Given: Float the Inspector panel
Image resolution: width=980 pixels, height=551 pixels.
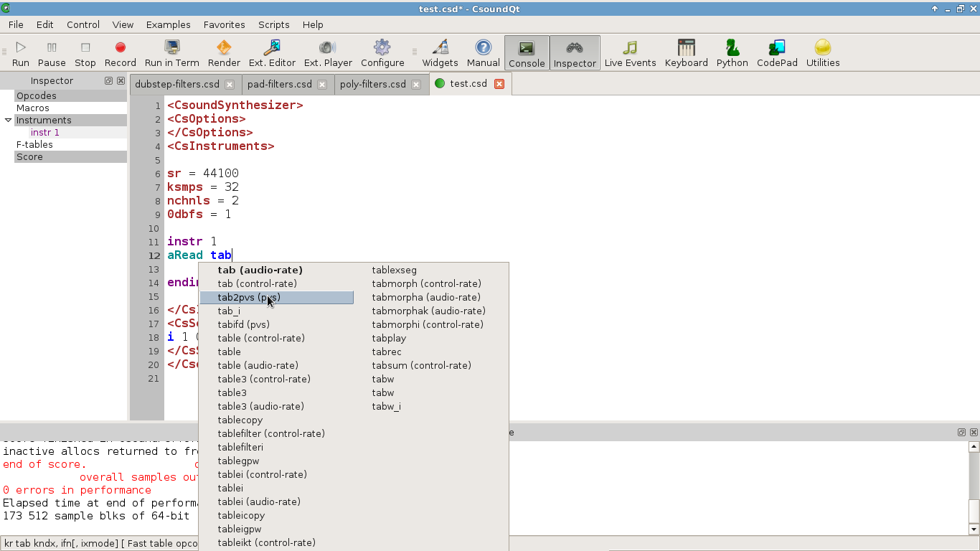Looking at the screenshot, I should point(109,81).
